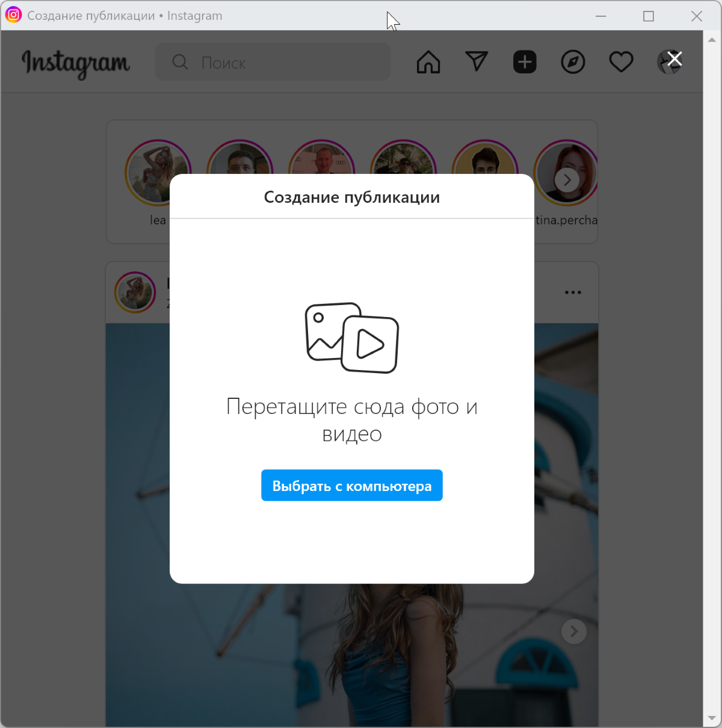
Task: Open the Explore compass icon
Action: (573, 61)
